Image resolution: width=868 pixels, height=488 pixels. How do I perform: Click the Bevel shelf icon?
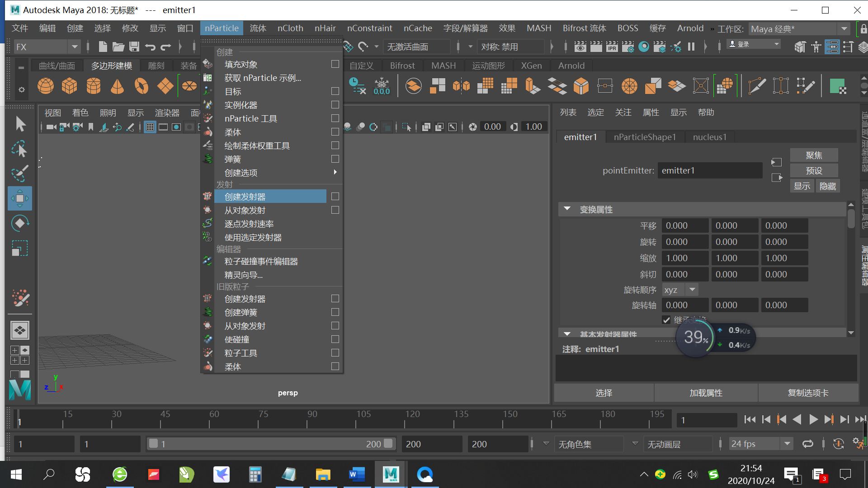[581, 86]
